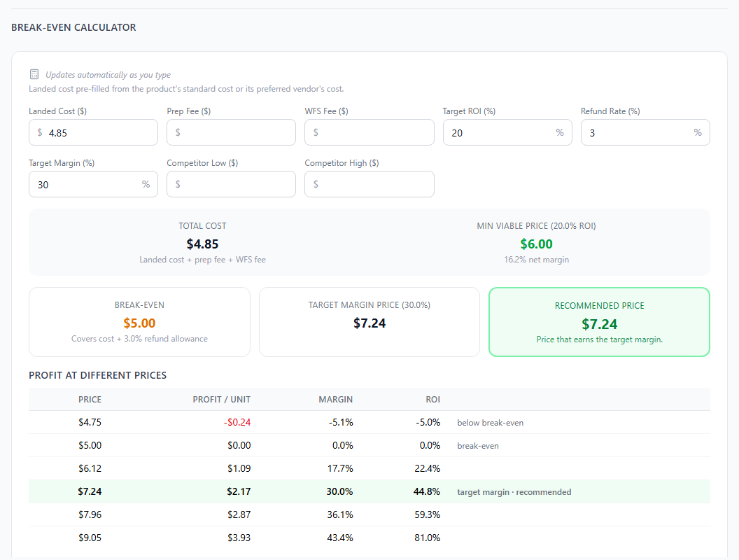Edit the Refund Rate field showing 3
This screenshot has width=739, height=560.
tap(645, 132)
